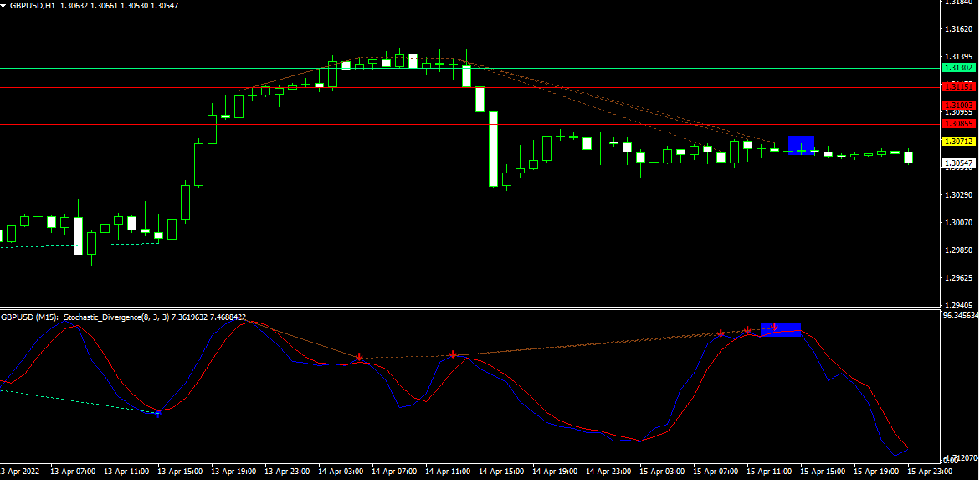Click the large white bearish candle near 14 Apr 15:00
This screenshot has width=980, height=480.
point(494,148)
